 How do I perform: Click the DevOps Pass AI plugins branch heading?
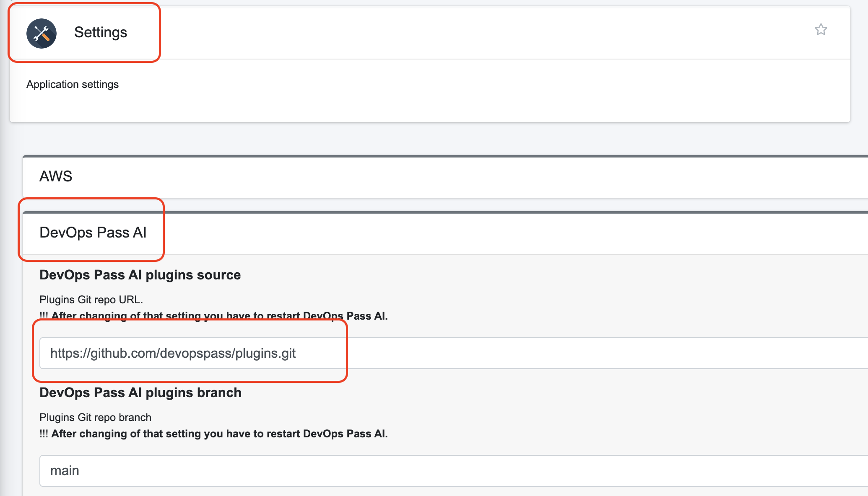tap(140, 393)
